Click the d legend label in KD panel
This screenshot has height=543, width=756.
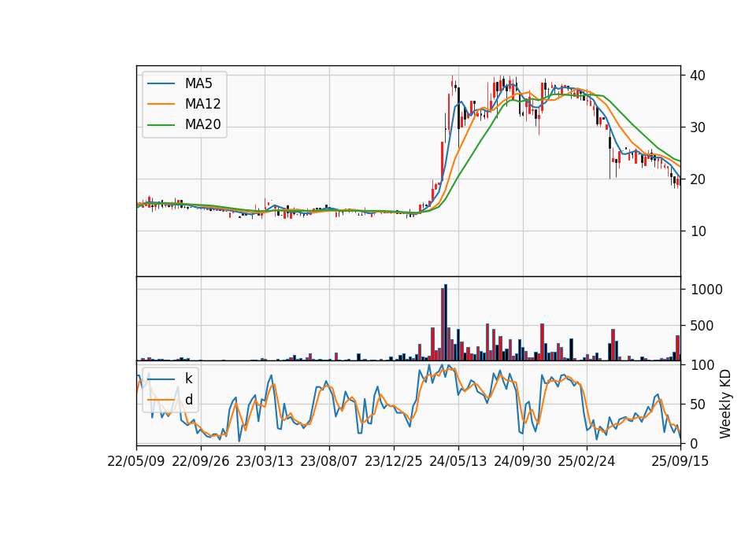[189, 400]
